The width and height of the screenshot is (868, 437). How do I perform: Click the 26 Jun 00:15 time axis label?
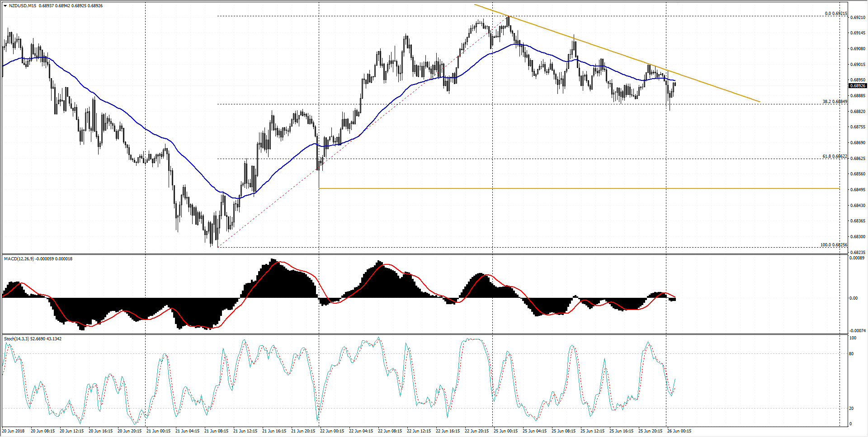[679, 431]
